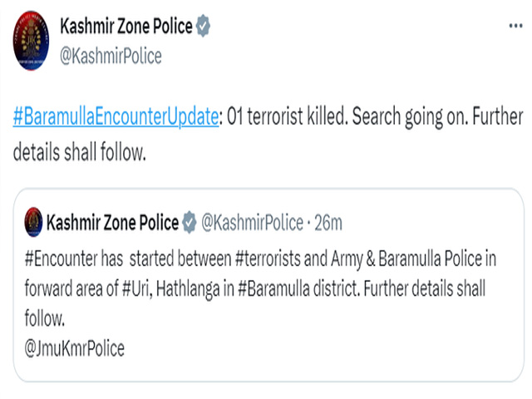Click the @KashmirPolice handle under the name

[x=111, y=57]
